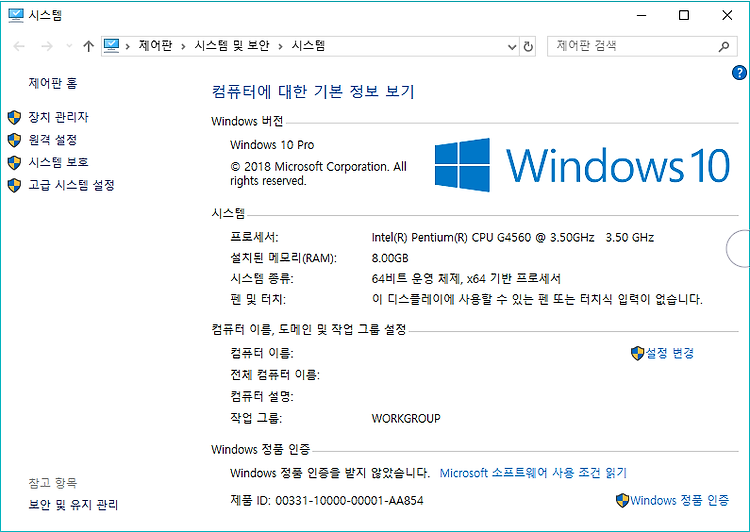Click shield icon beside 원격 설정
750x532 pixels.
click(x=14, y=140)
